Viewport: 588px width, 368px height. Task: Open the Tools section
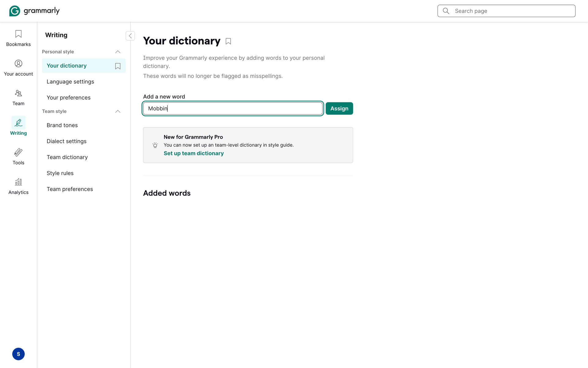18,157
